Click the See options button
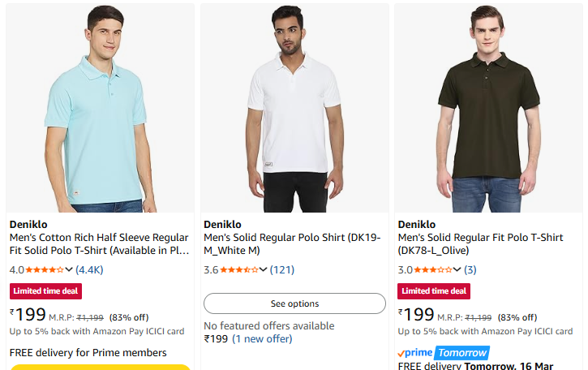Viewport: 588px width, 370px height. tap(294, 303)
